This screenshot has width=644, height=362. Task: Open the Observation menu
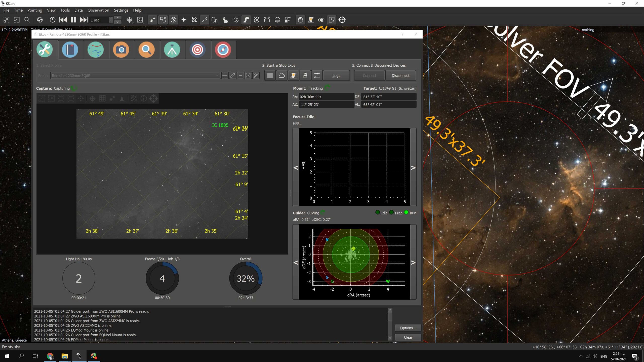(98, 10)
